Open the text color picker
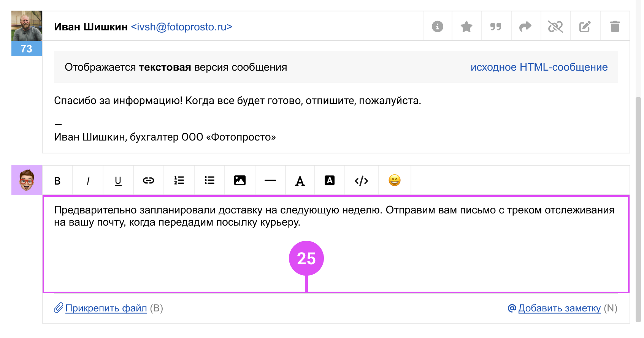 (300, 181)
